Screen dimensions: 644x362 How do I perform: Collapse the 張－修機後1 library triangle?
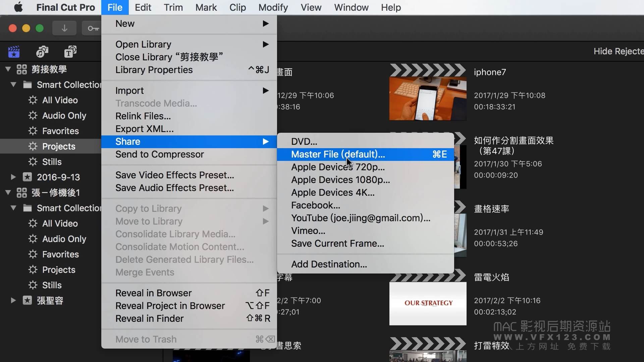tap(8, 193)
